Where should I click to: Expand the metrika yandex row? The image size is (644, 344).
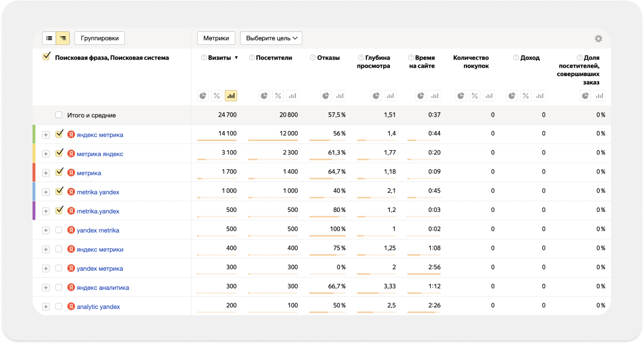point(45,192)
